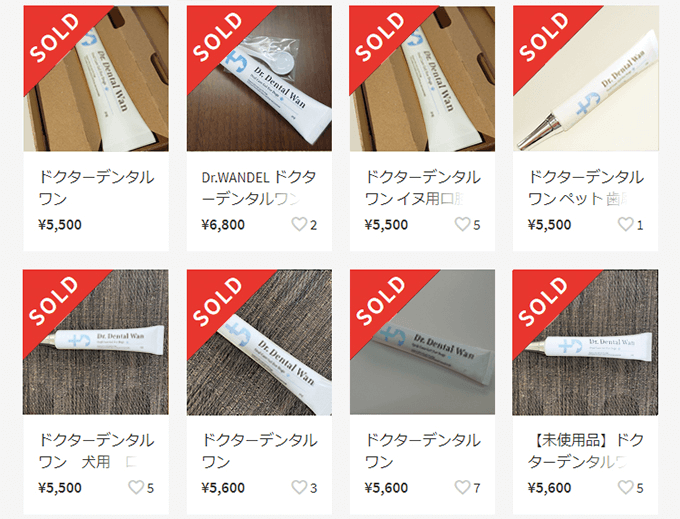Click ドクターデンタルワン イヌ用 title
Image resolution: width=680 pixels, height=519 pixels.
(422, 188)
